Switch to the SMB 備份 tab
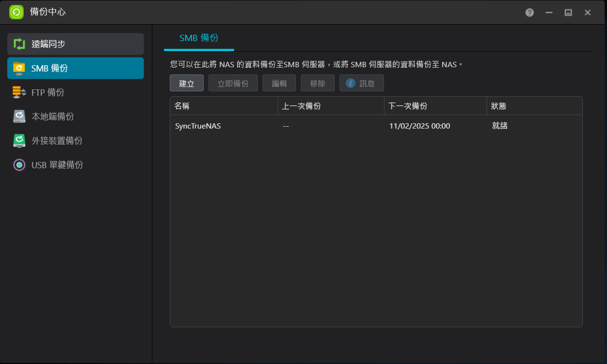The height and width of the screenshot is (364, 607). tap(199, 38)
